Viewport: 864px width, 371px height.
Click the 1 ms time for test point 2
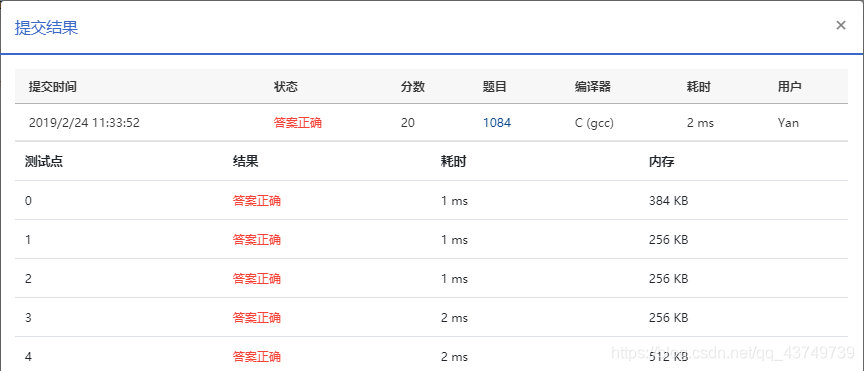coord(454,279)
